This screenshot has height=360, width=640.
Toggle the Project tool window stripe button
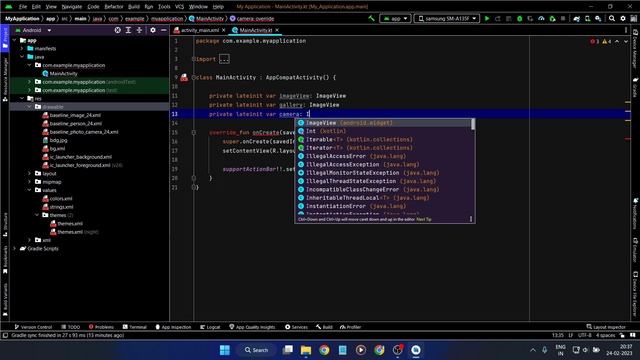click(5, 39)
